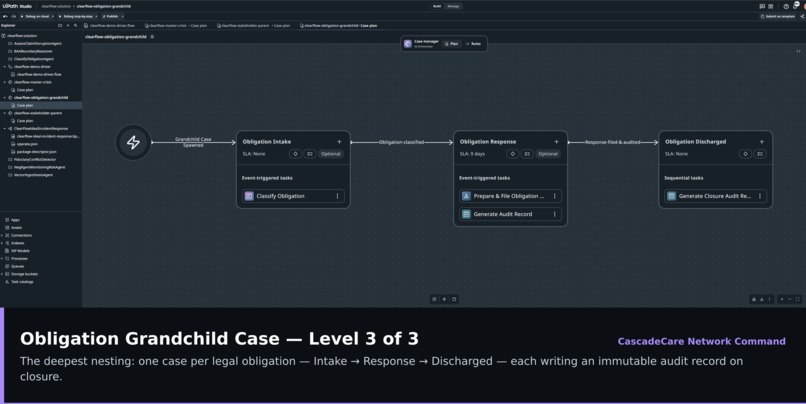
Task: Open Debug on cloud dropdown arrow
Action: coord(52,16)
